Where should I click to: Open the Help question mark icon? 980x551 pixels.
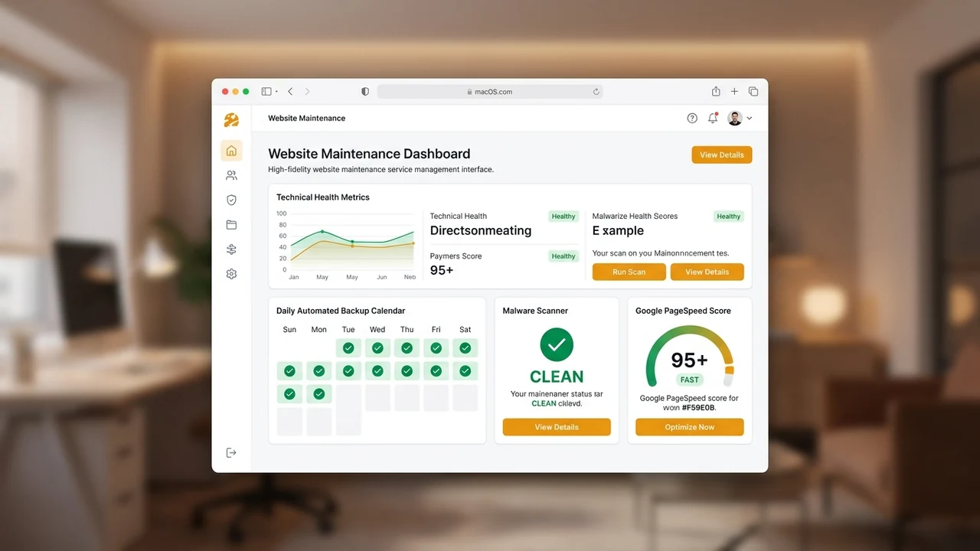tap(692, 118)
